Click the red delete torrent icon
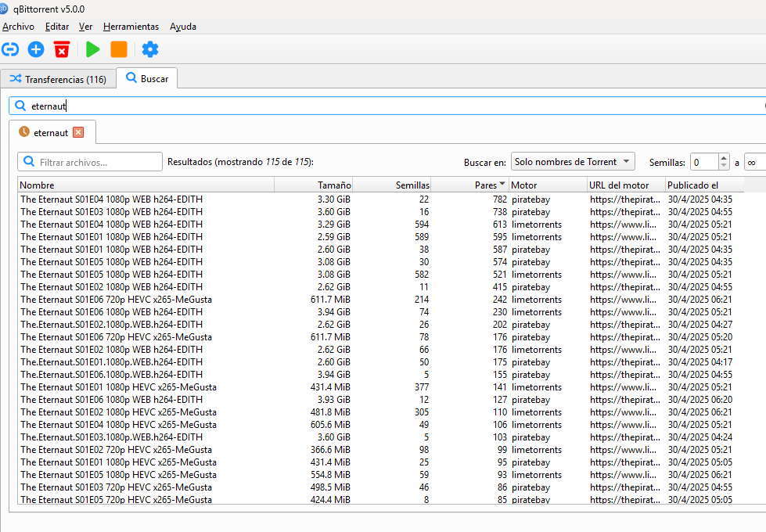The image size is (766, 532). (x=62, y=49)
